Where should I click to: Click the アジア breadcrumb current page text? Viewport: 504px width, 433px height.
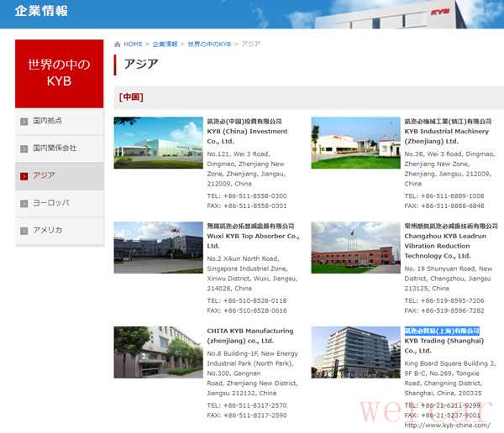[250, 44]
